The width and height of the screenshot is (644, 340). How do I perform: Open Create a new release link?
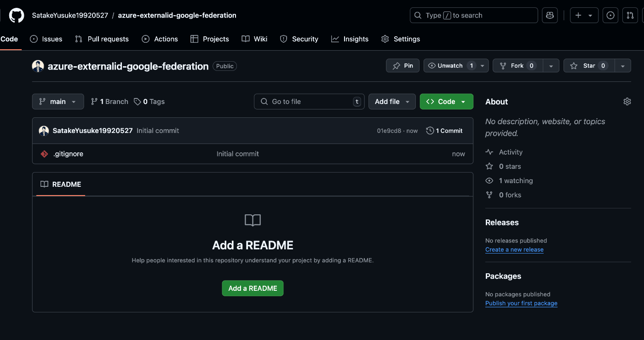514,250
